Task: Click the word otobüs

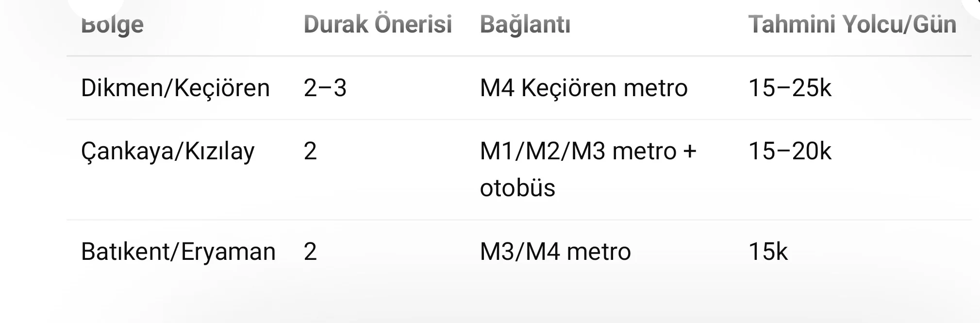Action: click(517, 188)
